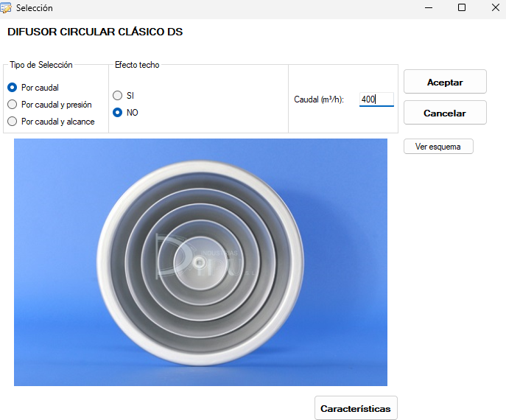Screen dimensions: 506x420
Task: Click into the Caudal flow input field
Action: 376,99
